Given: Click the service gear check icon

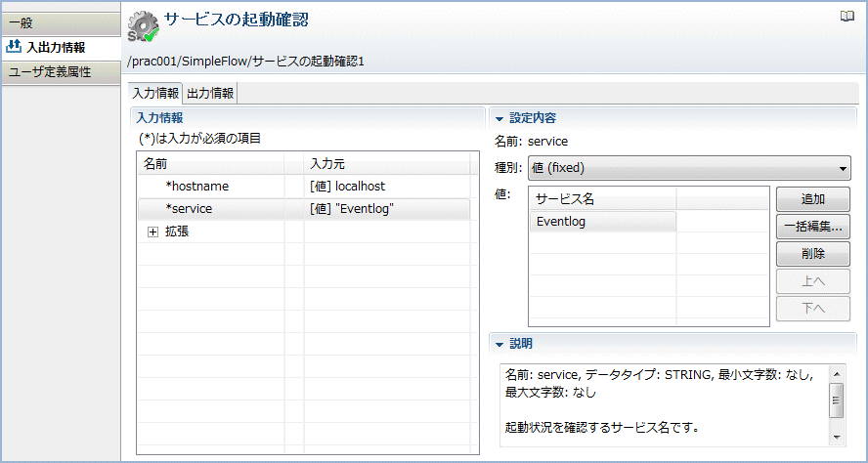Looking at the screenshot, I should [x=143, y=27].
